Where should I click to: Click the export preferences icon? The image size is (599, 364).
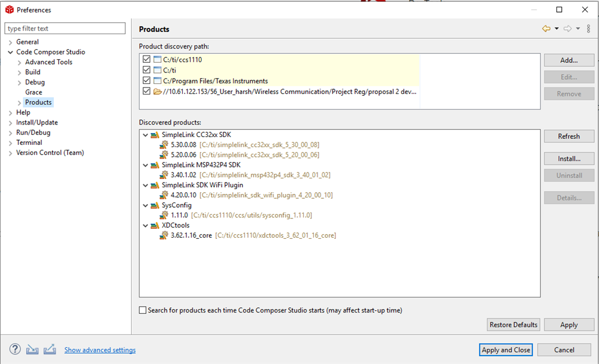50,349
